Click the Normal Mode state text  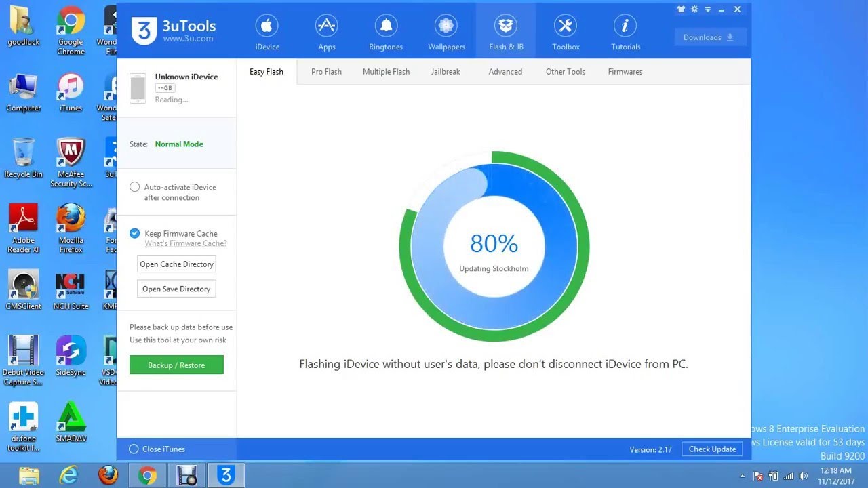coord(179,144)
